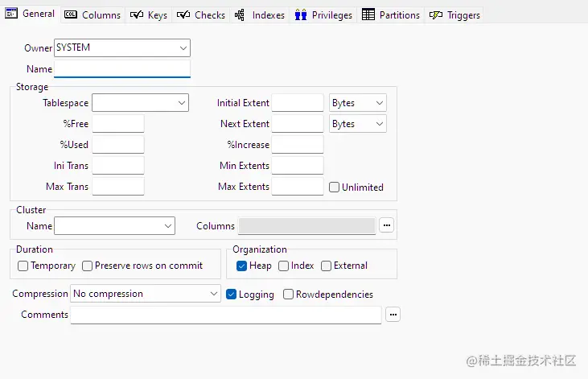The height and width of the screenshot is (379, 588).
Task: Click the Partitions tab icon
Action: tap(368, 14)
